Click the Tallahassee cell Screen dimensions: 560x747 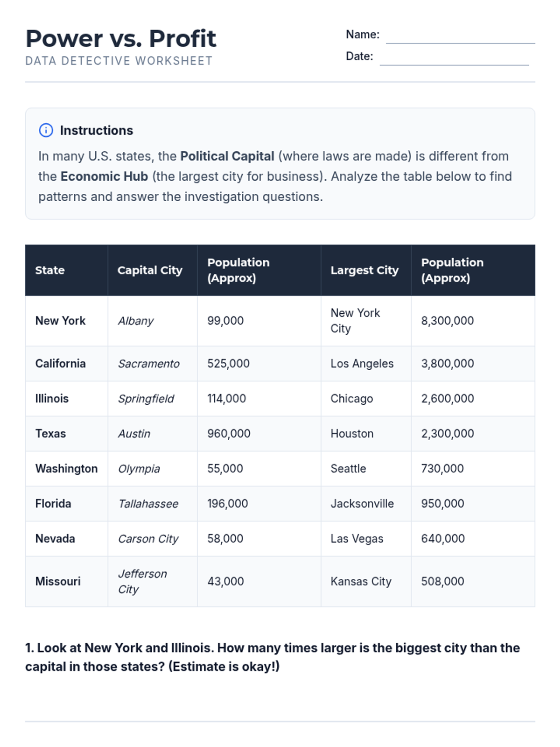click(148, 504)
